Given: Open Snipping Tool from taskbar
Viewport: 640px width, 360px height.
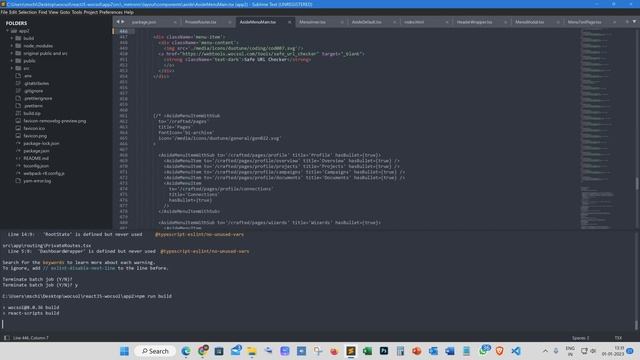Looking at the screenshot, I should (318, 351).
